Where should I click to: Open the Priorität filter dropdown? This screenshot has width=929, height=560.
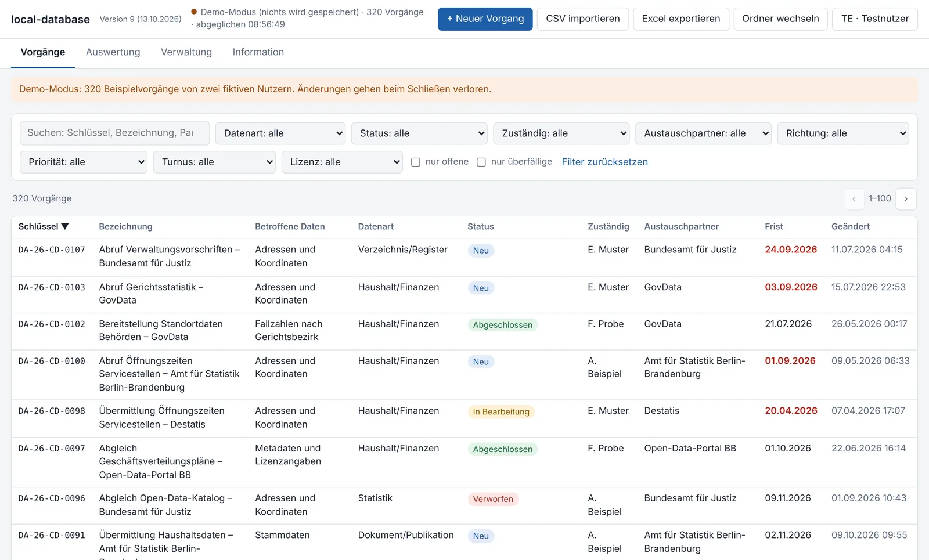pyautogui.click(x=84, y=162)
